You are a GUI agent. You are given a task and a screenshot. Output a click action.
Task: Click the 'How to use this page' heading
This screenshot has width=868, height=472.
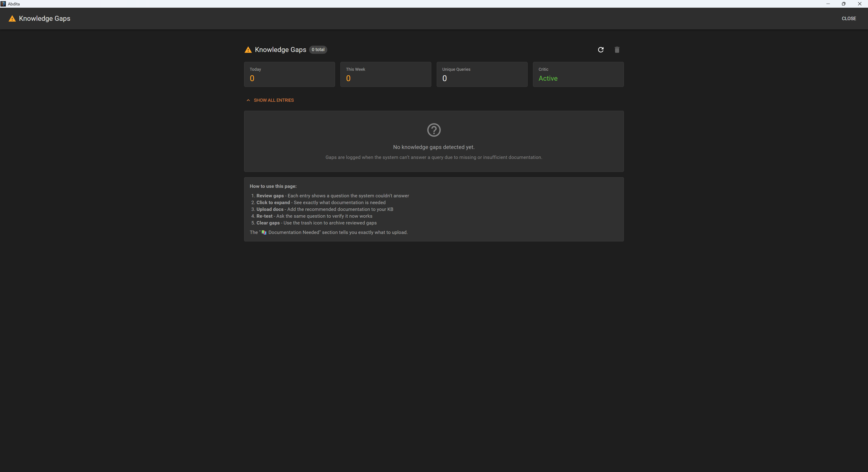point(273,186)
